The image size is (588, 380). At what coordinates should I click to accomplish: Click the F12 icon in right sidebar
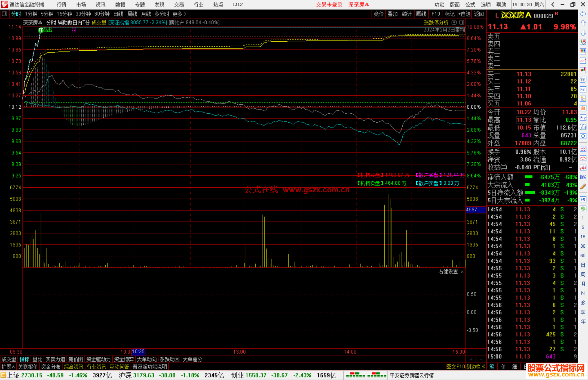583,118
